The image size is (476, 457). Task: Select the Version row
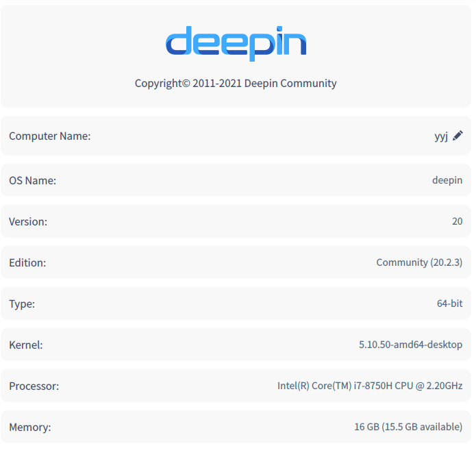236,221
